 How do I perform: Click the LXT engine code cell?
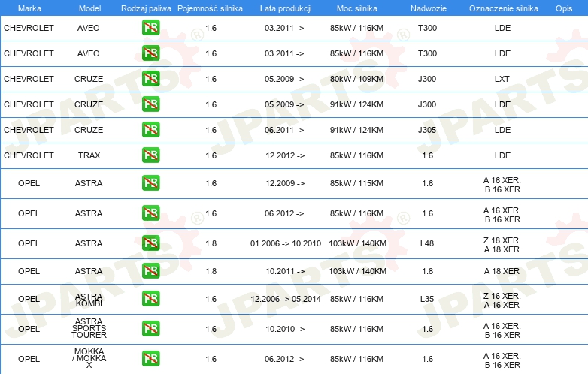[502, 79]
